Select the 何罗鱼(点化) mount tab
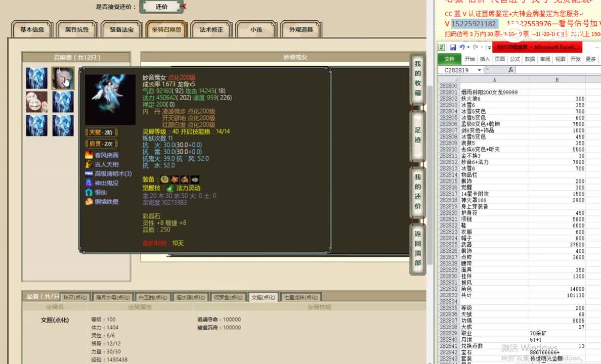 point(228,297)
